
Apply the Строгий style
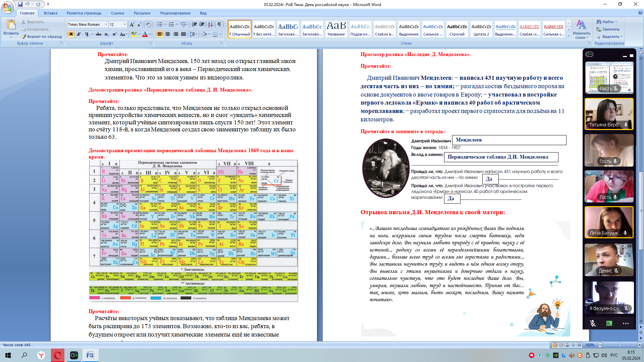pyautogui.click(x=457, y=29)
